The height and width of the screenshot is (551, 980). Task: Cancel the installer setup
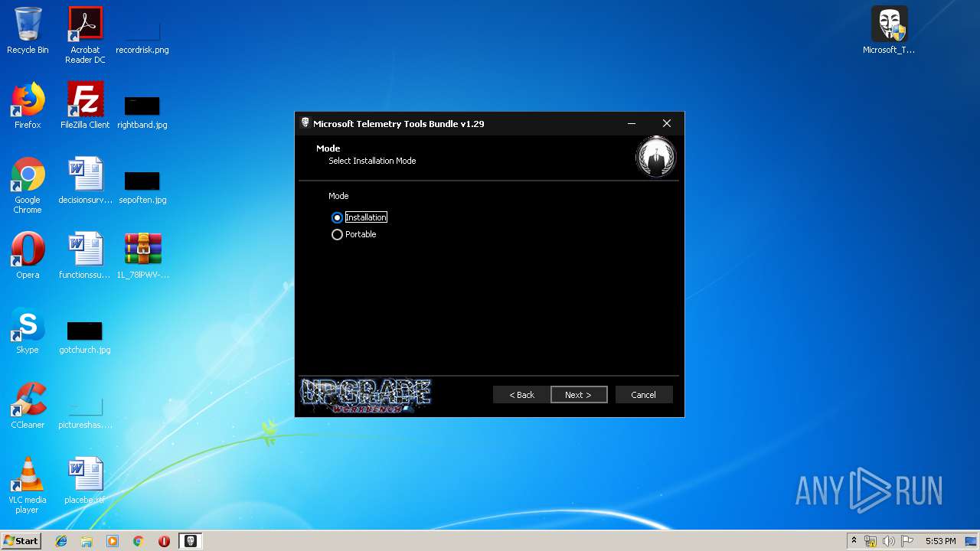coord(643,395)
